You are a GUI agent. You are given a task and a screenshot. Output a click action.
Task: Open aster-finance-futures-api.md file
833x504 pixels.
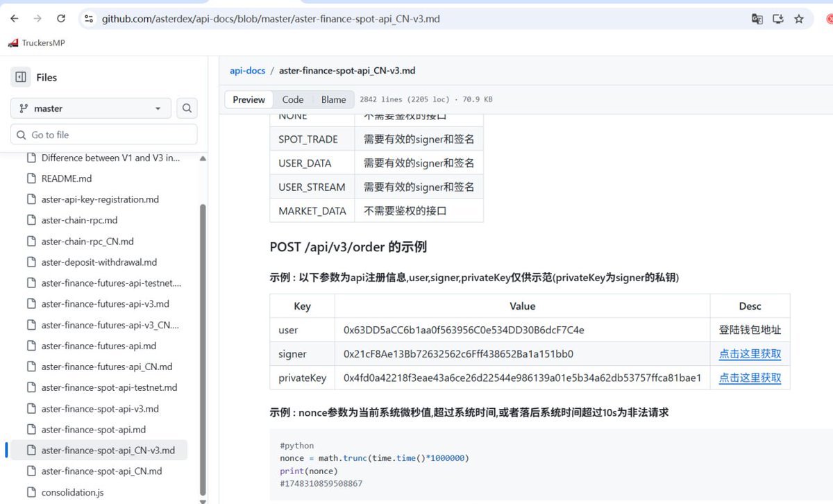click(99, 346)
